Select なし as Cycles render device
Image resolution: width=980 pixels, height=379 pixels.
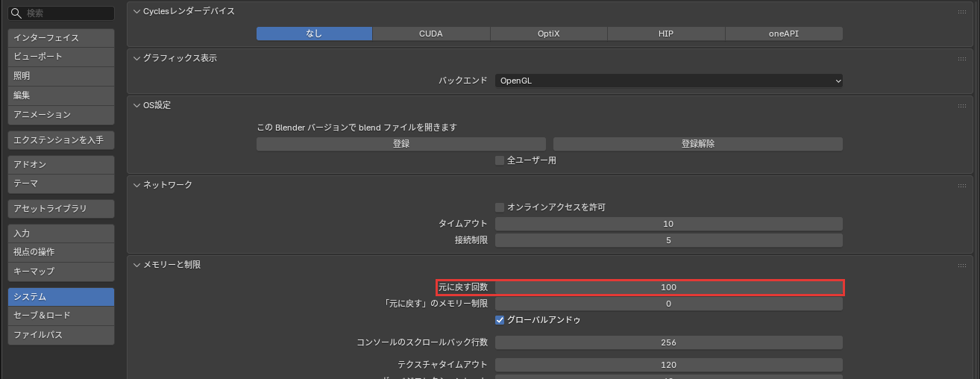coord(314,34)
